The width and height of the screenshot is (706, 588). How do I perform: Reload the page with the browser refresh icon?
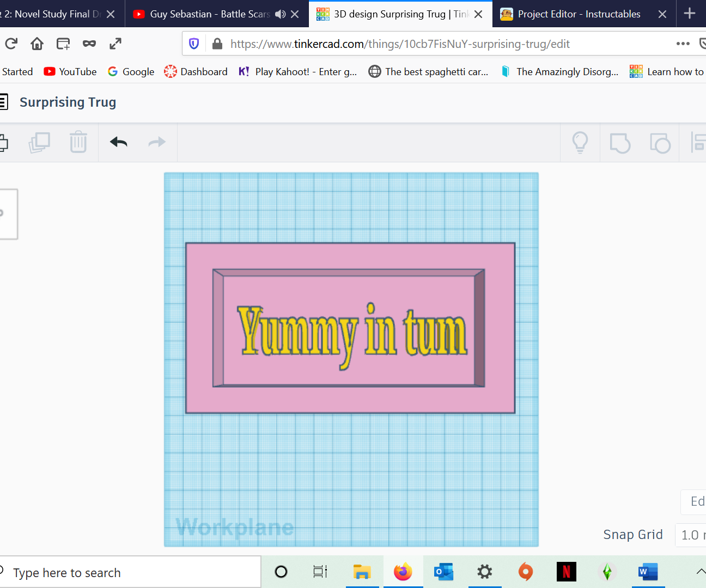[11, 44]
